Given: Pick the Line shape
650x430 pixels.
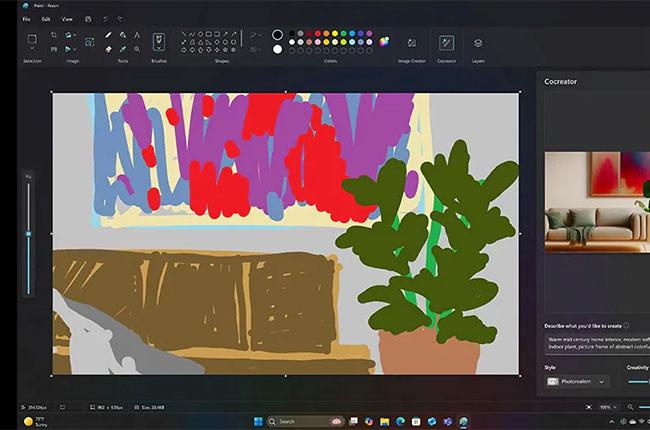Looking at the screenshot, I should (184, 34).
